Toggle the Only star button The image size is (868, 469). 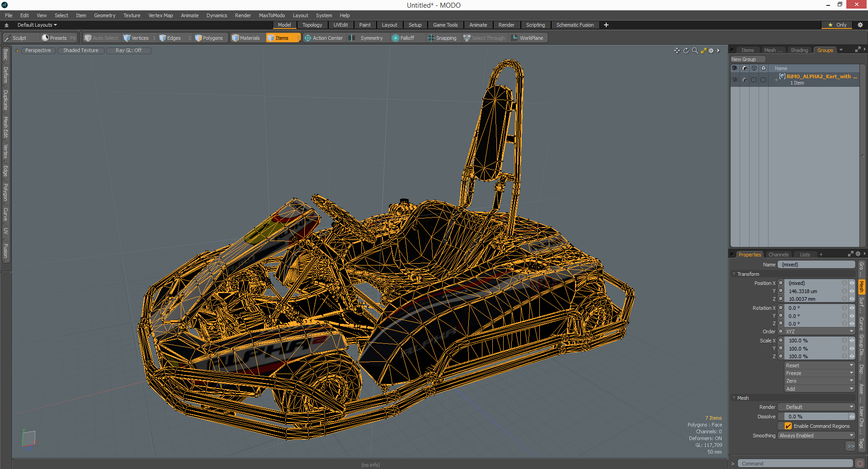837,25
